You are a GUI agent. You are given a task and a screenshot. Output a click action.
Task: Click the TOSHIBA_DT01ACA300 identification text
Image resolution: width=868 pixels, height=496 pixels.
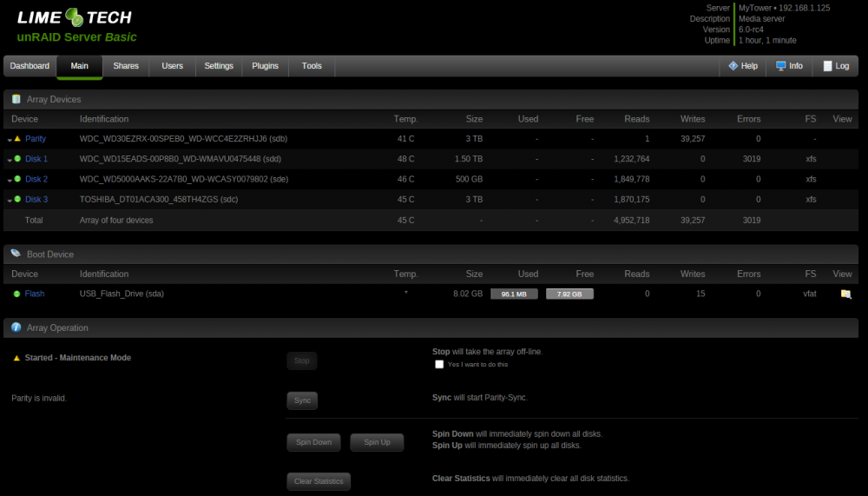click(x=159, y=199)
